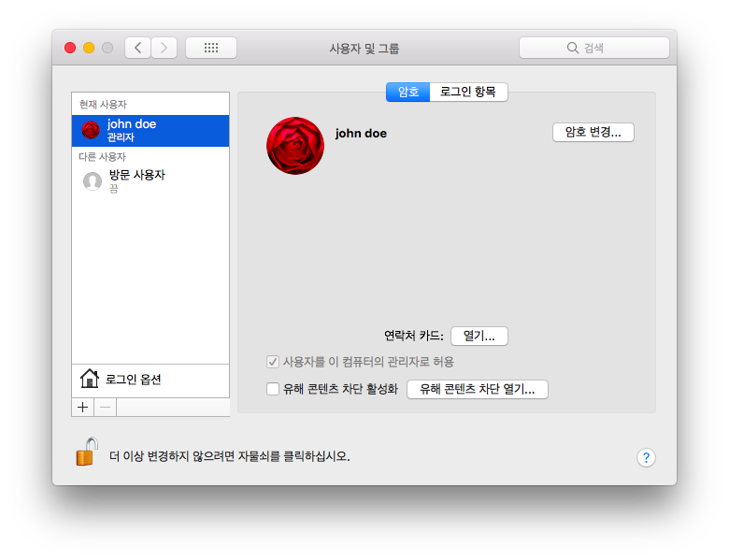Click 유해 콘텐츠 차단 열기... button
Image resolution: width=729 pixels, height=560 pixels.
(x=477, y=389)
